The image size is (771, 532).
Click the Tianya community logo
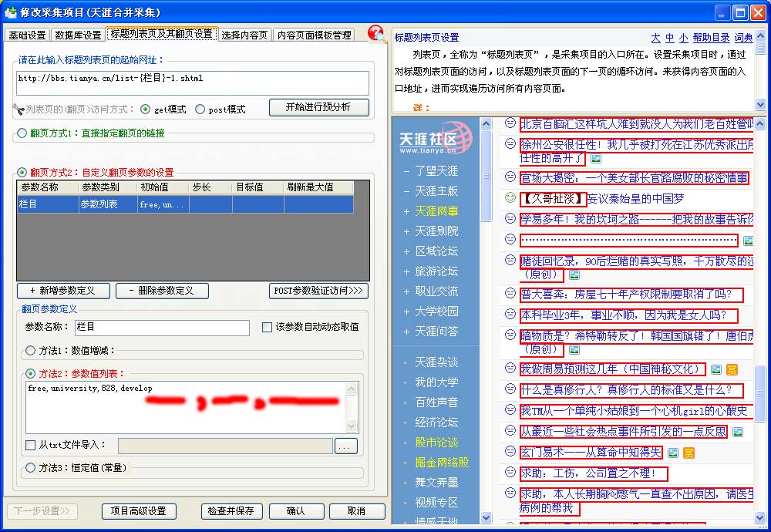(x=436, y=139)
